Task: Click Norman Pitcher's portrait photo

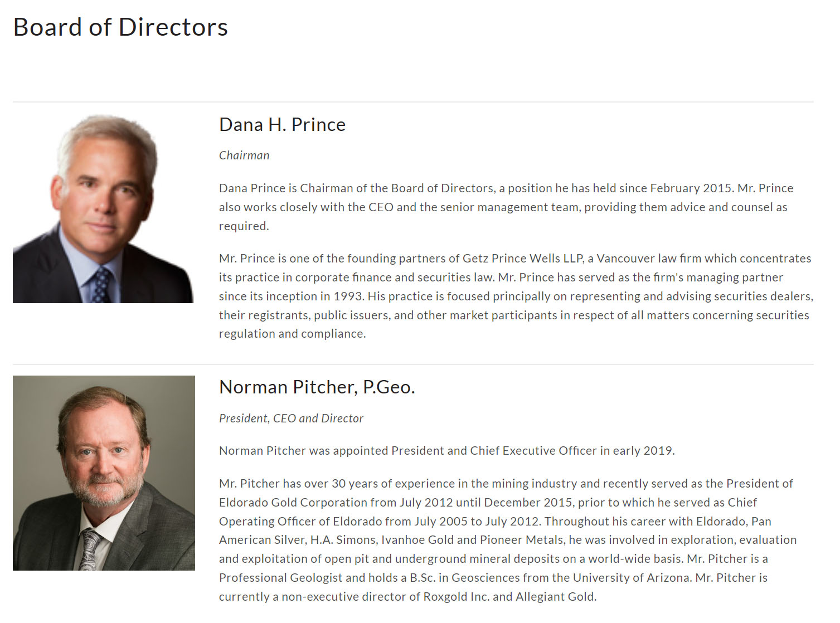Action: (x=104, y=473)
